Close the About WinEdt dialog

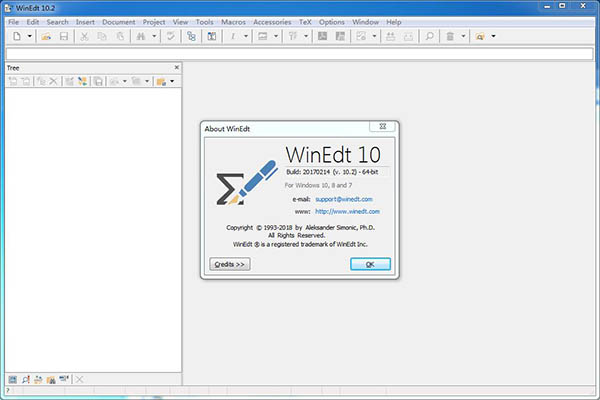tap(382, 126)
